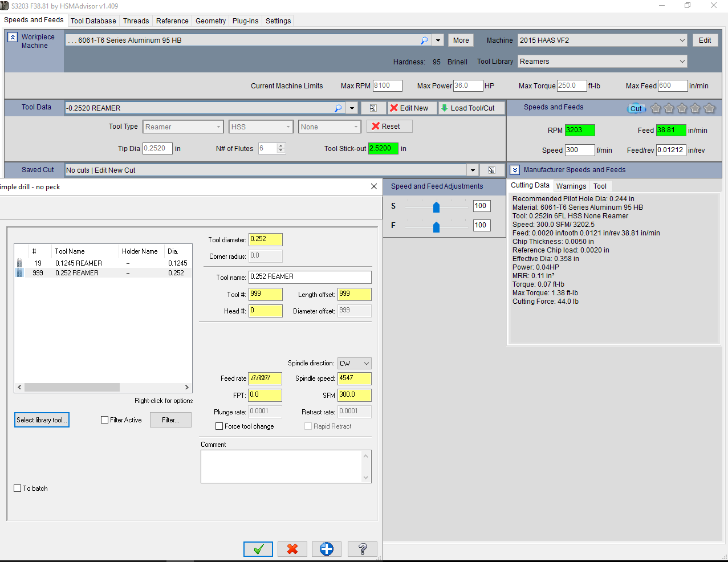
Task: Click the S speed adjustment slider handle
Action: 436,207
